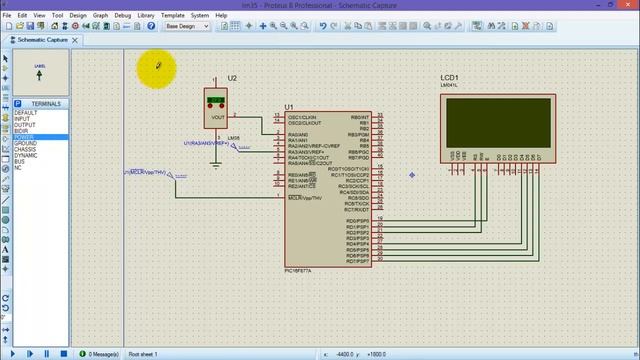Click the Redo arrow icon
The width and height of the screenshot is (640, 360).
click(333, 26)
